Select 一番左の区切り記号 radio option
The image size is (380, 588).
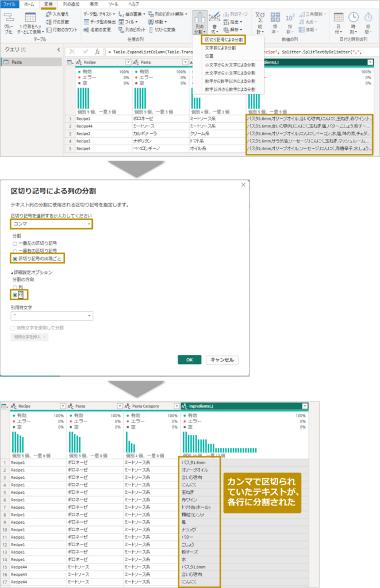pyautogui.click(x=14, y=243)
